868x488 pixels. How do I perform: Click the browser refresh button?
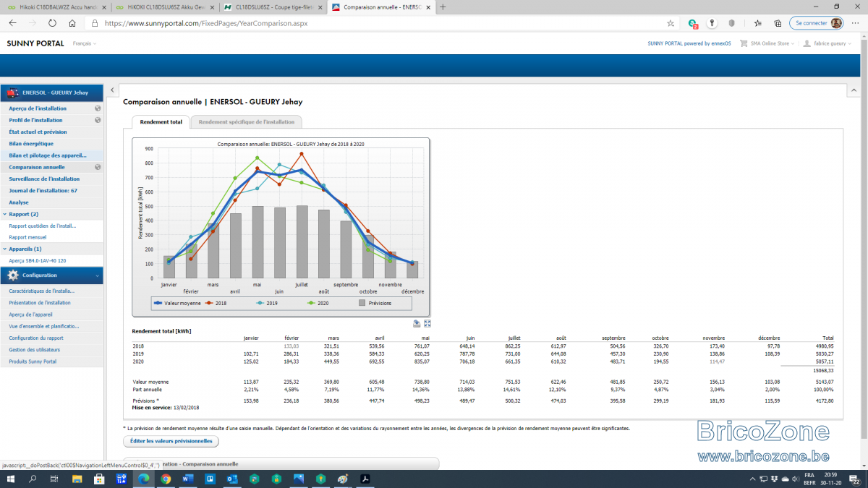[51, 23]
